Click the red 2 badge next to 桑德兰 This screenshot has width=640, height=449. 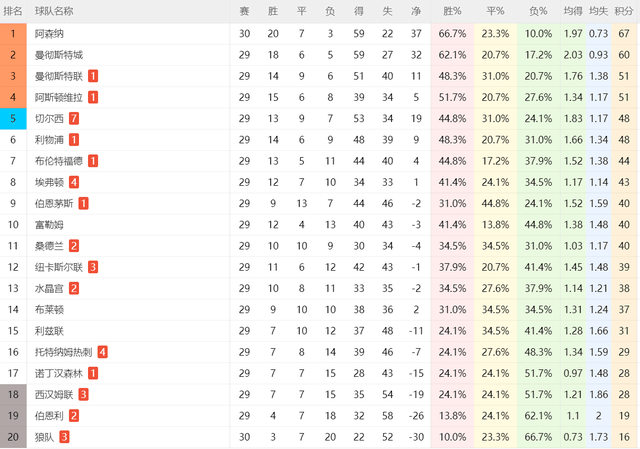(74, 246)
